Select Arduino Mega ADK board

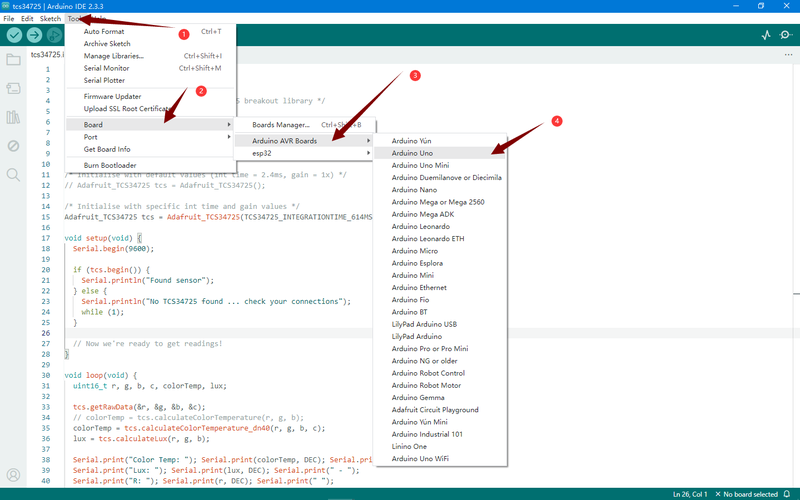pos(440,214)
